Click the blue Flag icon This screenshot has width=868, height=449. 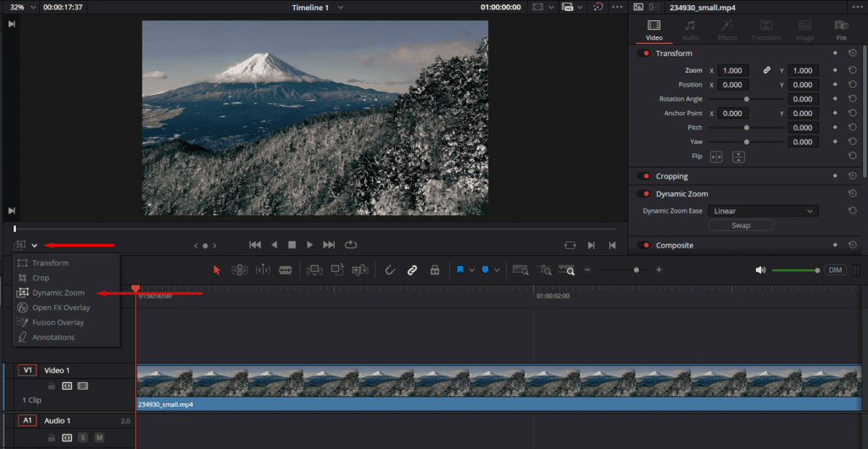(x=460, y=270)
